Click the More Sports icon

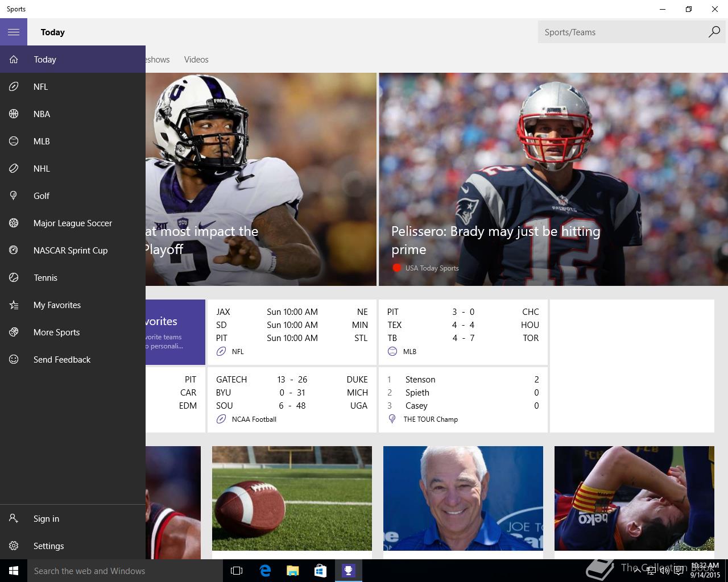click(14, 332)
